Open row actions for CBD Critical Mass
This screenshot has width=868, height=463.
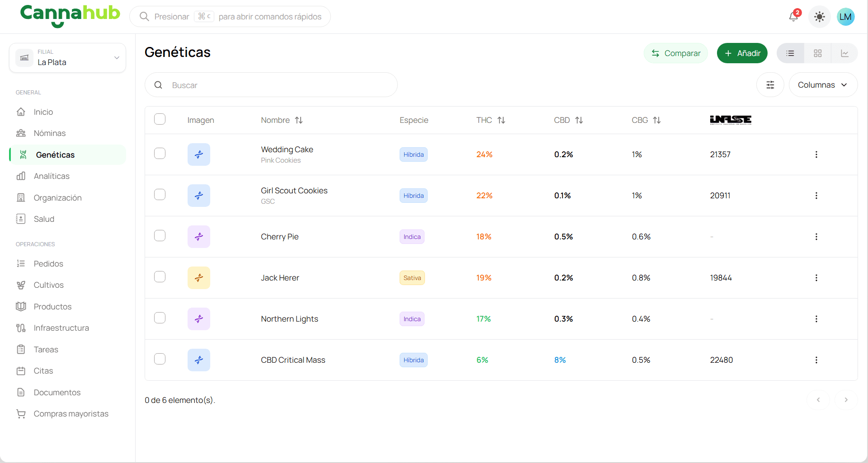[816, 360]
